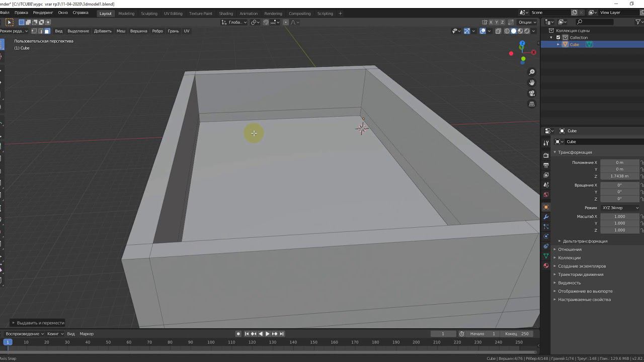644x362 pixels.
Task: Play the animation forward
Action: 267,334
